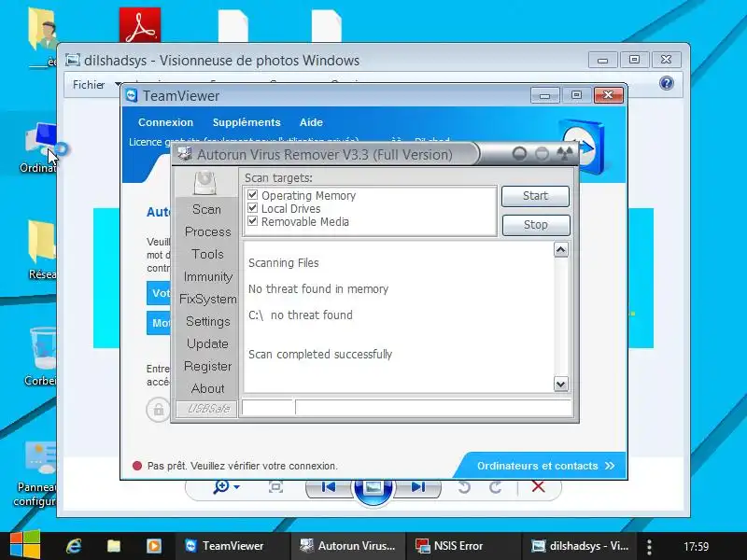This screenshot has height=560, width=747.
Task: Click the scanner disk icon above Scan
Action: (205, 183)
